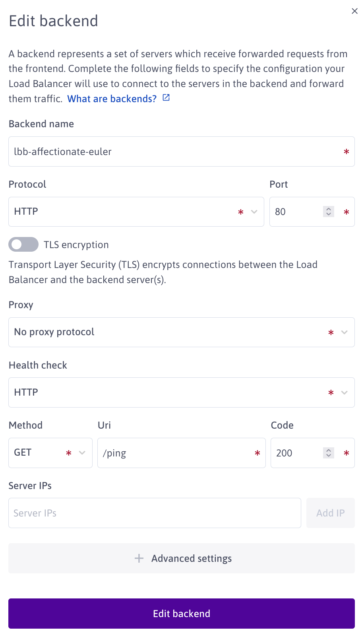The height and width of the screenshot is (637, 364).
Task: Click the Add IP button
Action: [x=330, y=513]
